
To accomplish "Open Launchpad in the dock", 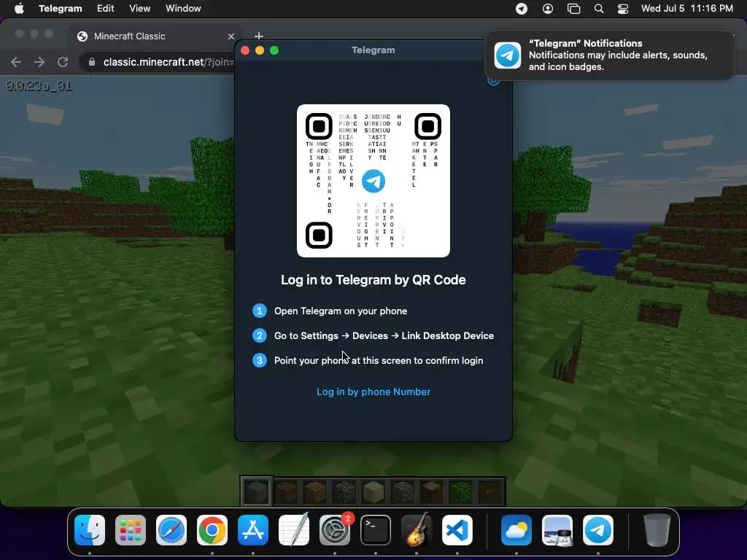I will pos(131,530).
